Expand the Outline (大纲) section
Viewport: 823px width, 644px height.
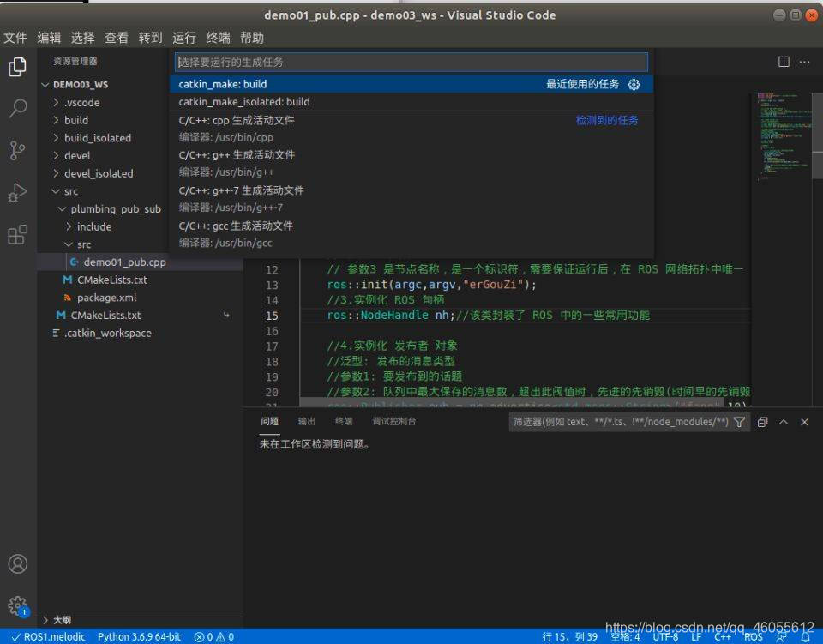45,620
